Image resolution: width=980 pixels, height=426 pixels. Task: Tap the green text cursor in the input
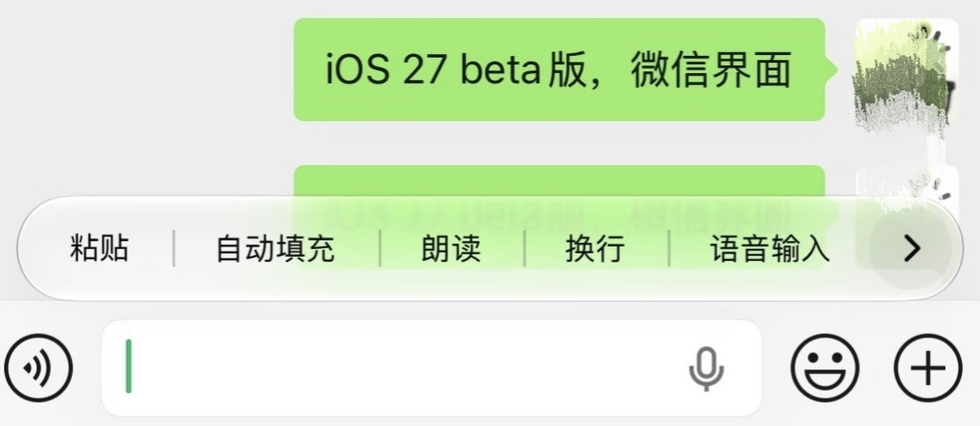[128, 366]
